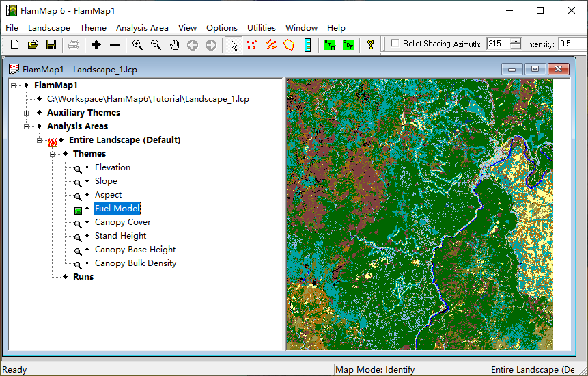Open the Utilities menu
Viewport: 588px width, 376px height.
261,28
